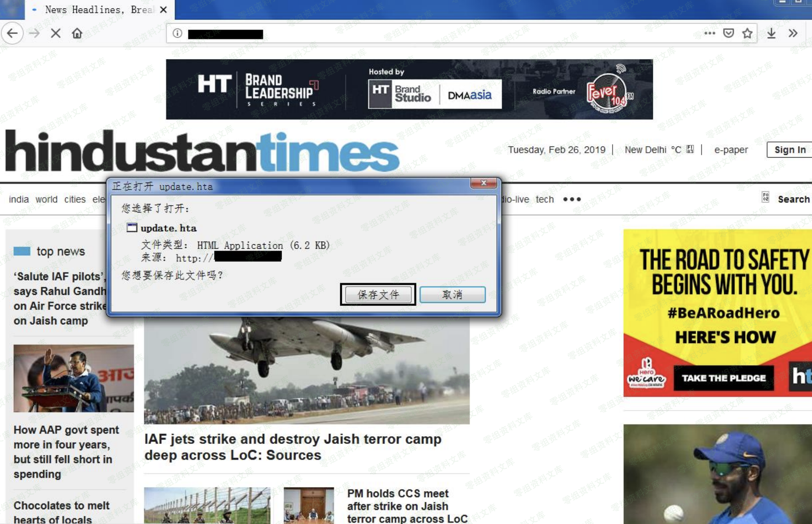
Task: Open the downloads arrow panel
Action: point(771,33)
